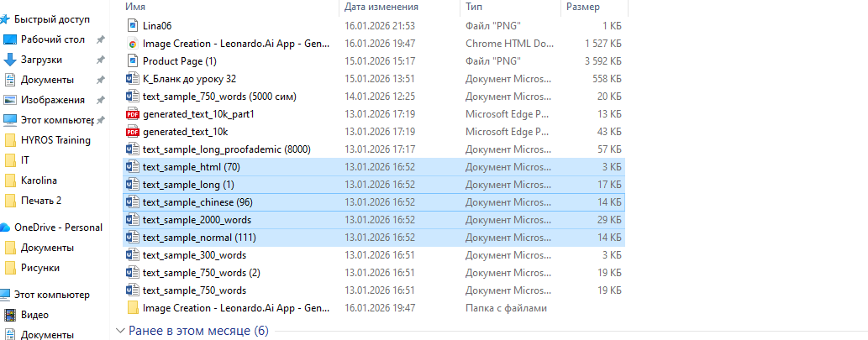Click Word icon of text_sample_300_words

click(x=132, y=255)
